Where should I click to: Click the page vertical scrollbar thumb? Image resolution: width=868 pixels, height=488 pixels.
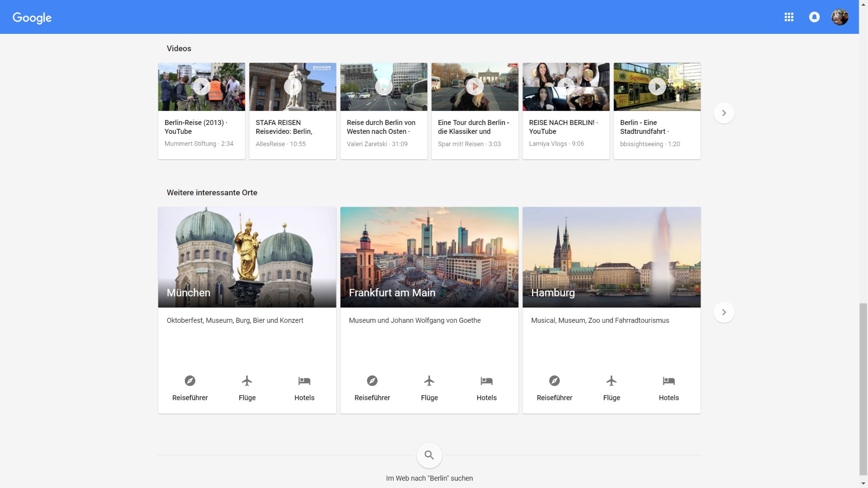click(x=863, y=389)
